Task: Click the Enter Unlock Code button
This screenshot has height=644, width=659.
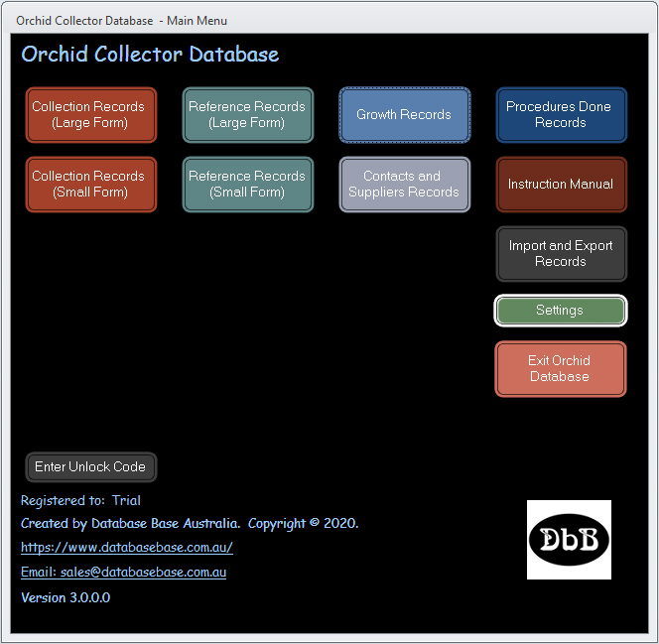Action: click(x=91, y=466)
